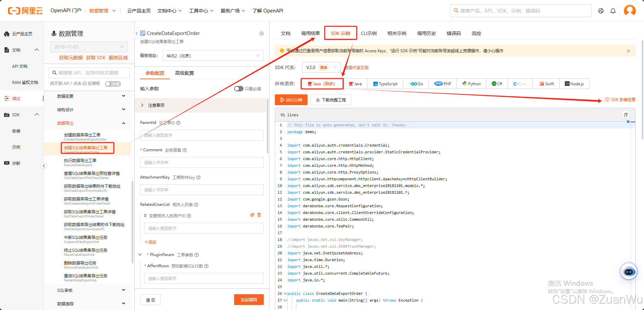The height and width of the screenshot is (310, 644).
Task: Select the Node.js SDK language
Action: 574,84
